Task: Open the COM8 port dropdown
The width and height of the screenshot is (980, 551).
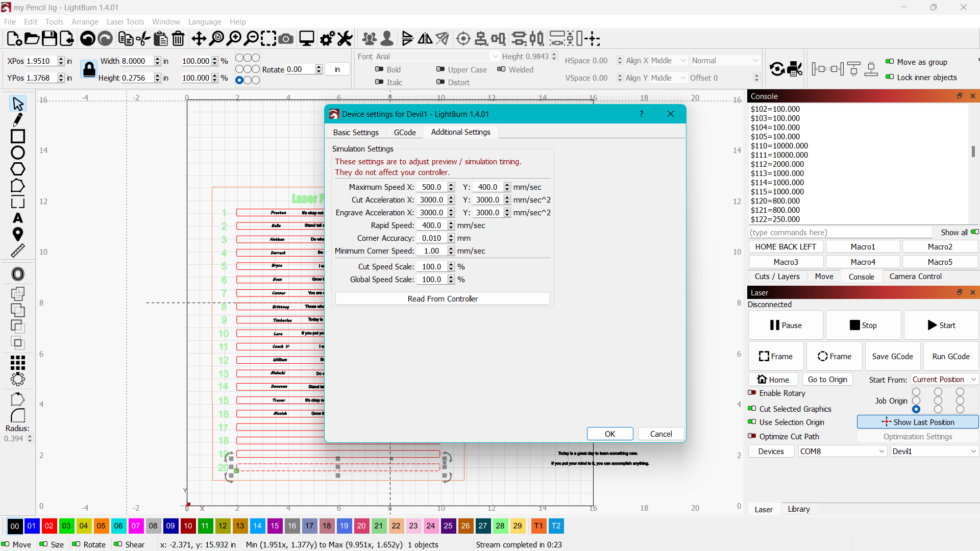Action: [x=842, y=451]
